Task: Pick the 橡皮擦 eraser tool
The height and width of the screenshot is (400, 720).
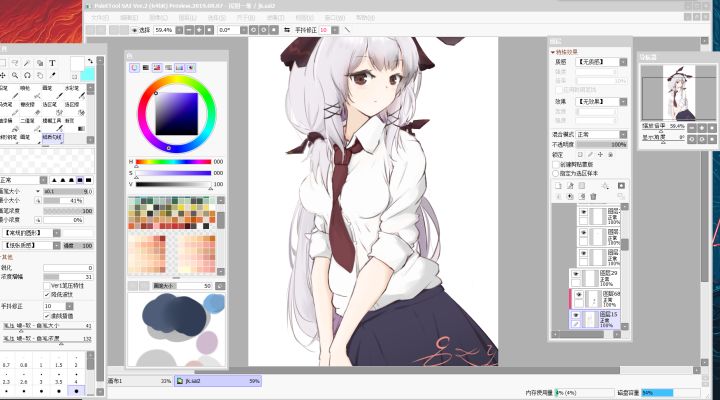Action: tap(28, 108)
